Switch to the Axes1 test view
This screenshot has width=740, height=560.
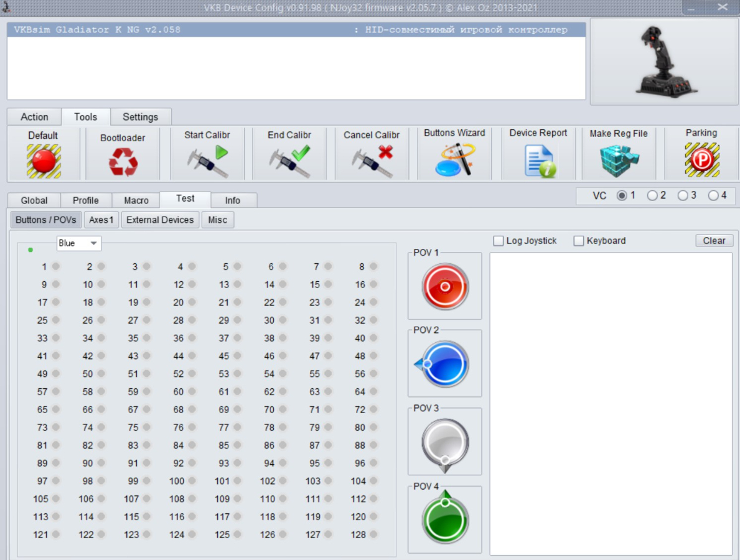point(101,220)
